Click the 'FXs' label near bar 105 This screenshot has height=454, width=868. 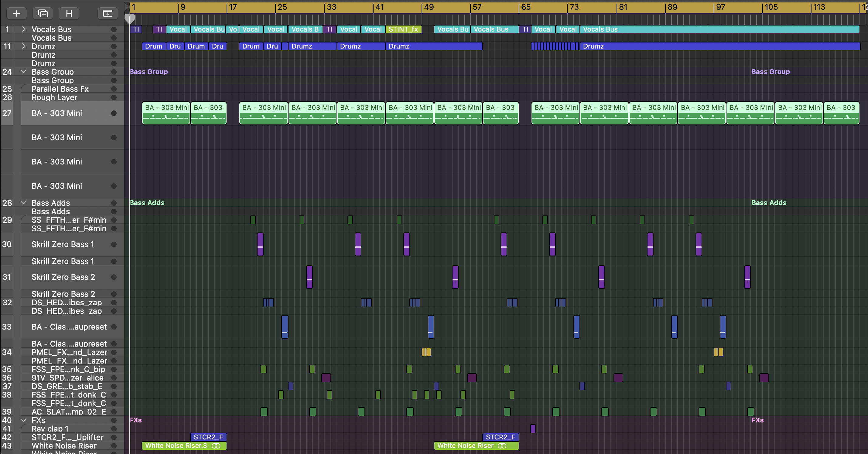757,420
